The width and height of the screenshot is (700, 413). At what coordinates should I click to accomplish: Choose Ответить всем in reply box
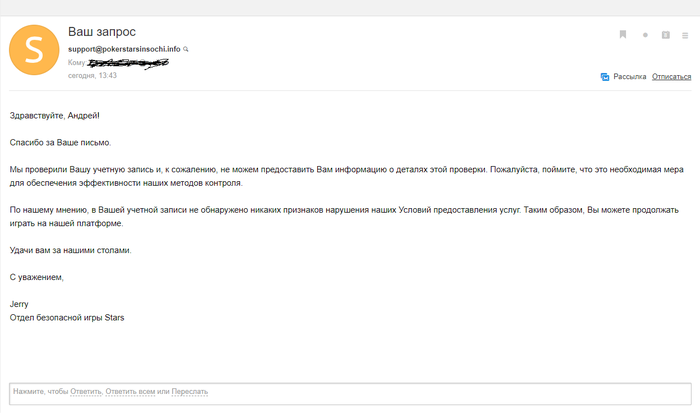130,392
